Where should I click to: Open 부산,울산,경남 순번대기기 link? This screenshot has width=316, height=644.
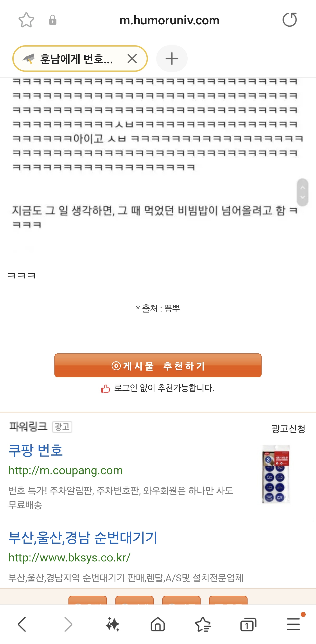click(x=83, y=537)
